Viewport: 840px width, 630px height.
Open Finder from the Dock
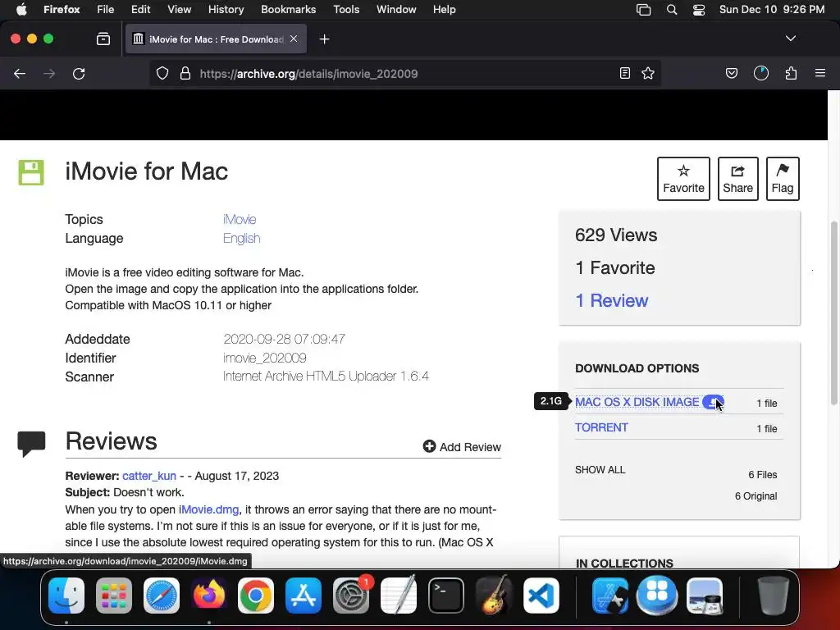[x=66, y=596]
